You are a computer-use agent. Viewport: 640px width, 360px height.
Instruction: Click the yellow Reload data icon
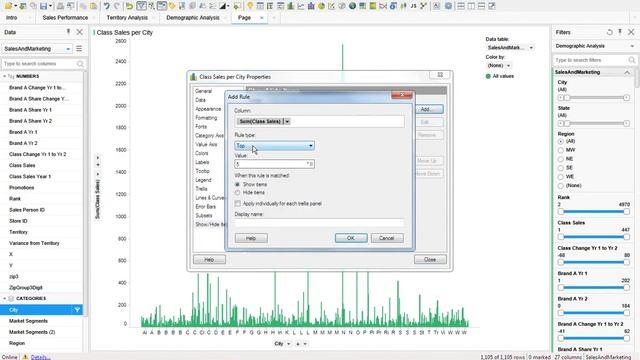[x=129, y=6]
